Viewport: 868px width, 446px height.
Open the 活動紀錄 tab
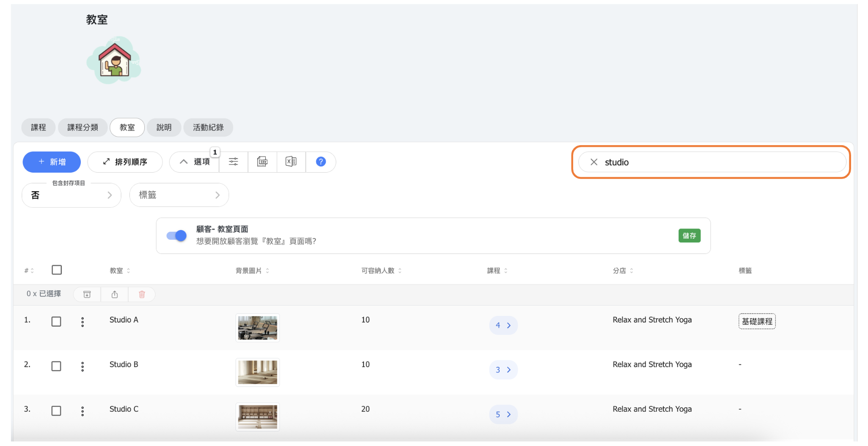208,127
